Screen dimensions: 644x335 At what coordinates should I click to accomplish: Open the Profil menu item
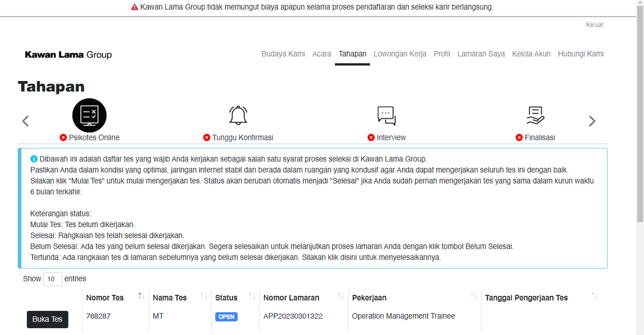(x=442, y=54)
